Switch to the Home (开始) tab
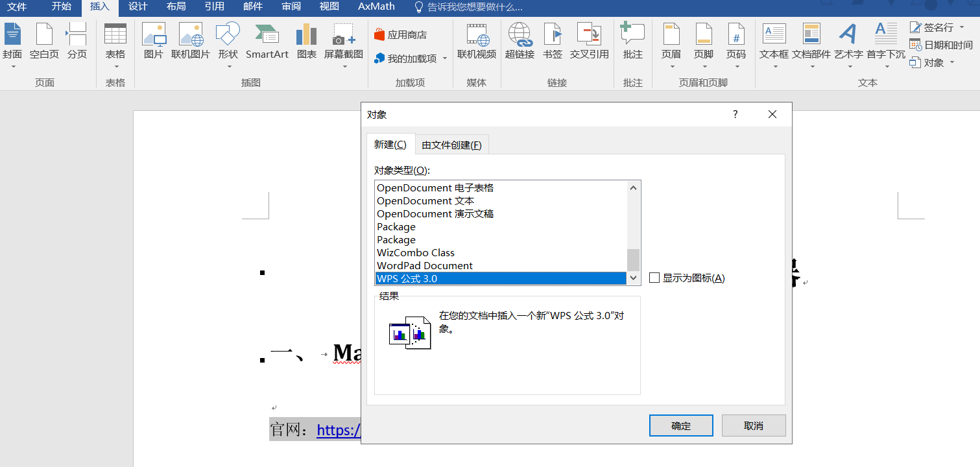This screenshot has height=467, width=980. click(x=62, y=7)
